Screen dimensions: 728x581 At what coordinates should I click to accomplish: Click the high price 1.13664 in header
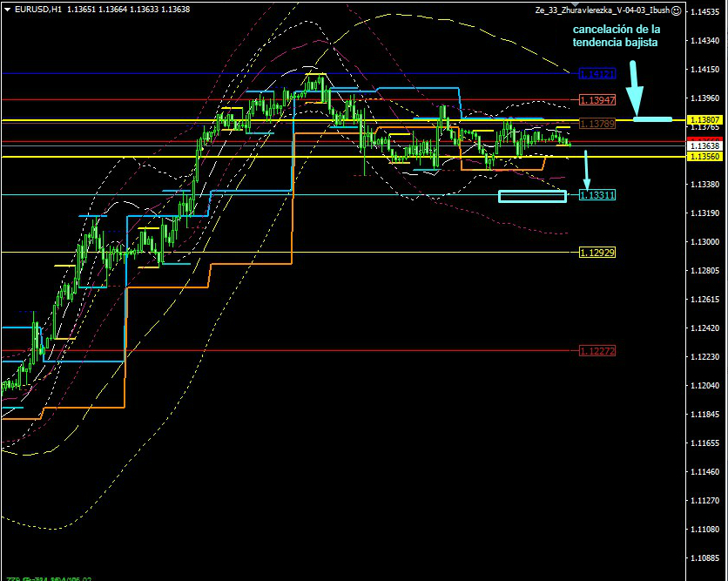tap(113, 10)
